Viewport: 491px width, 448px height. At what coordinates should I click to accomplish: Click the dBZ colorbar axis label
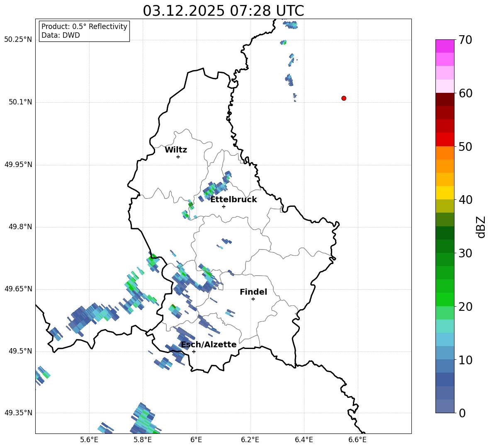coord(481,227)
